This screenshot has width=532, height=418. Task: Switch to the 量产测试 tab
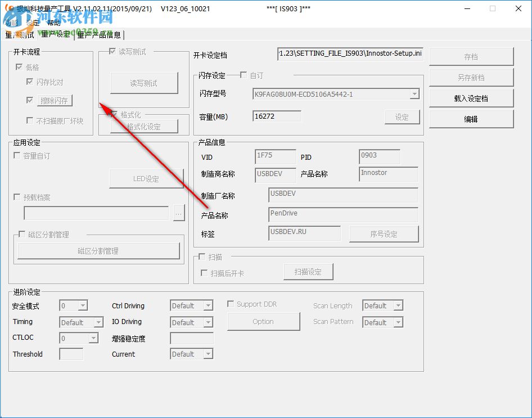(x=20, y=34)
